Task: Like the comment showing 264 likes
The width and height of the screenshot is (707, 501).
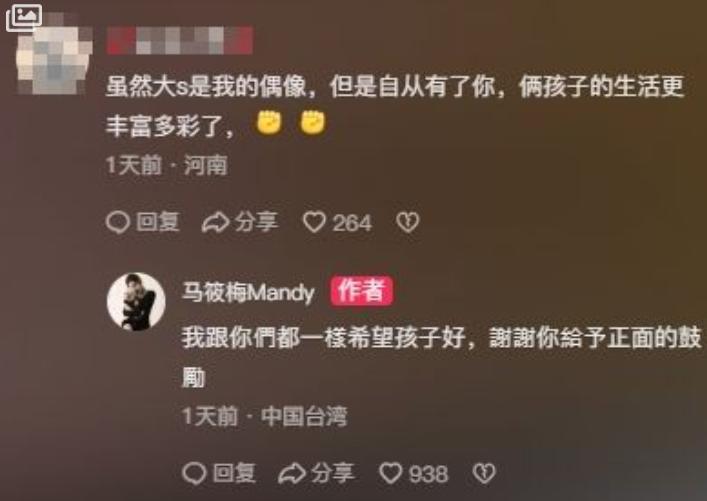Action: pos(337,222)
